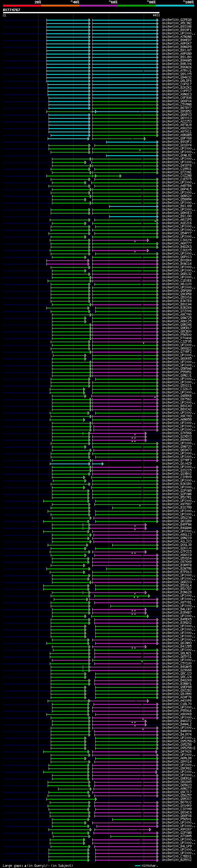Click the UniRef100_C6F9U6 entry

click(x=177, y=98)
